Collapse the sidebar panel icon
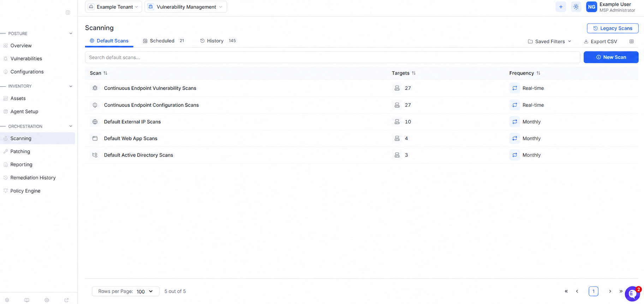Screen dimensions: 644x304 68,13
